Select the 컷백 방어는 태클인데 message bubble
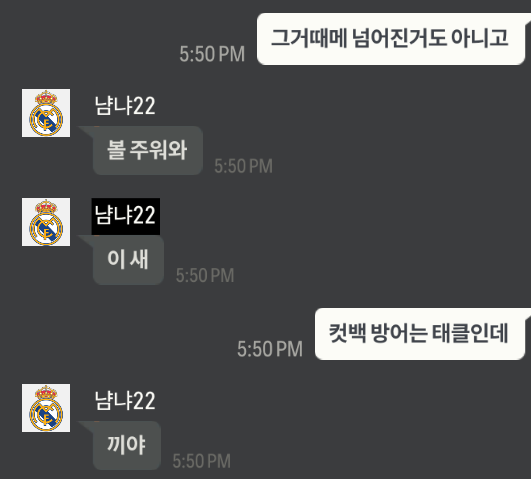Viewport: 531px width, 479px height. point(420,334)
